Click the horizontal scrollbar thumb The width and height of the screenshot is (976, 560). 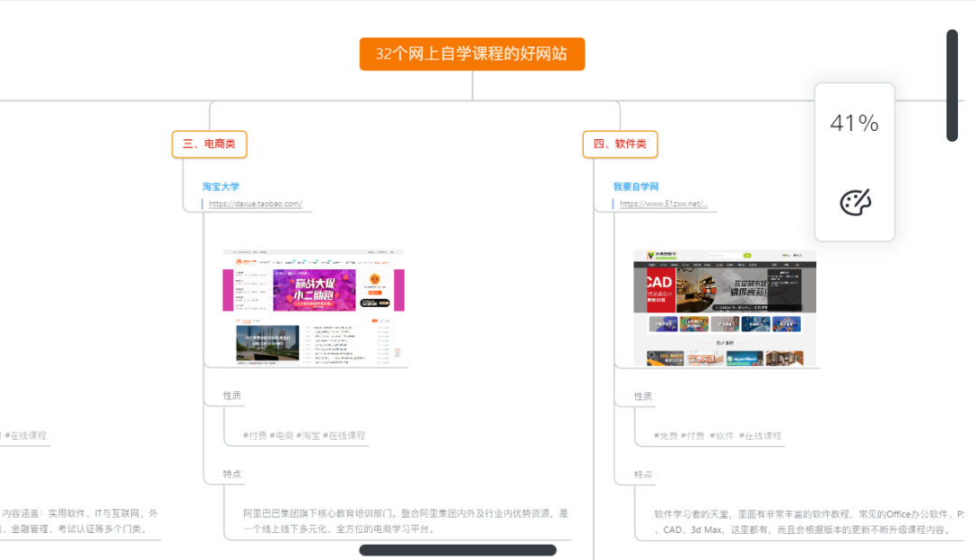[457, 550]
